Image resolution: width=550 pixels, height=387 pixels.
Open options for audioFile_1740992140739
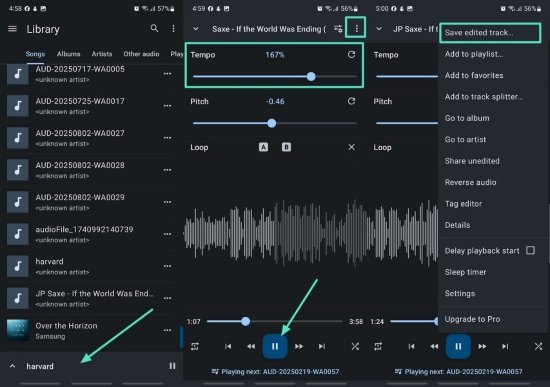click(x=167, y=234)
